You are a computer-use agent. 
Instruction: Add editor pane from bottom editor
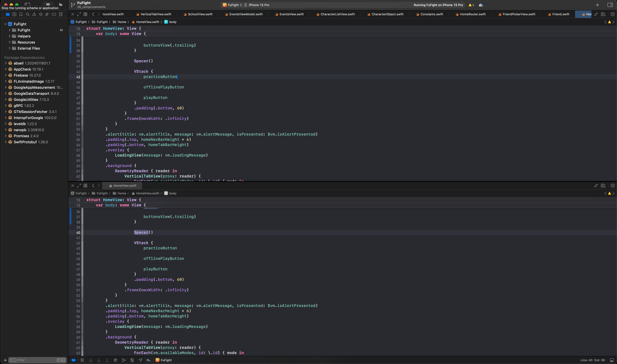pos(613,186)
